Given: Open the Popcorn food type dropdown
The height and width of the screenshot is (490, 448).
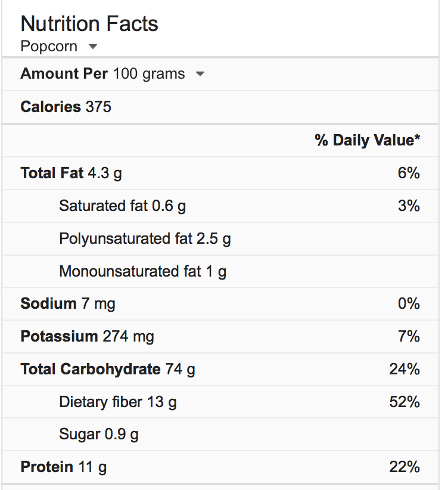Looking at the screenshot, I should point(92,46).
